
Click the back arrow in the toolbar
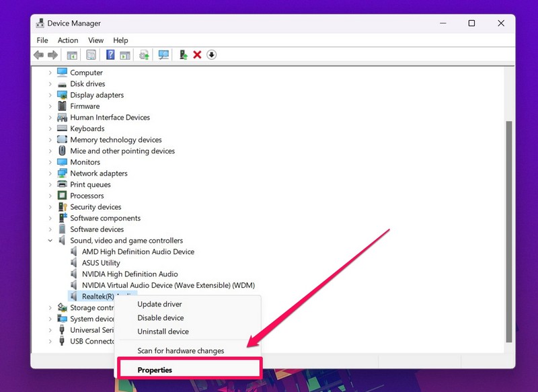(38, 55)
